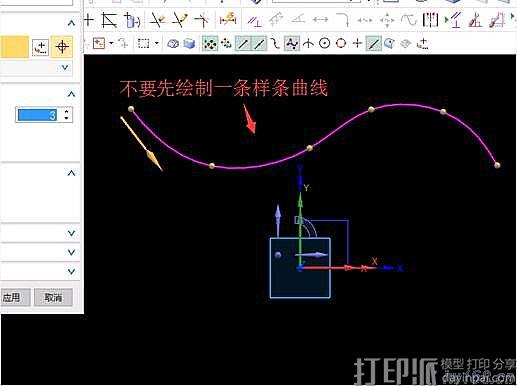The image size is (517, 386).
Task: Expand the lowest collapsed panel section chevron
Action: pos(71,271)
